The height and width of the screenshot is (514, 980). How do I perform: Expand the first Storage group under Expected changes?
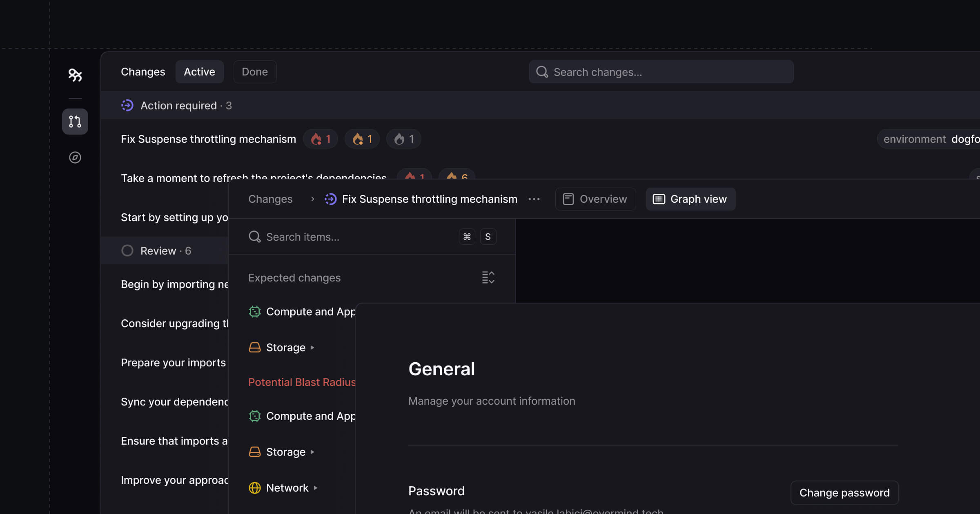312,348
